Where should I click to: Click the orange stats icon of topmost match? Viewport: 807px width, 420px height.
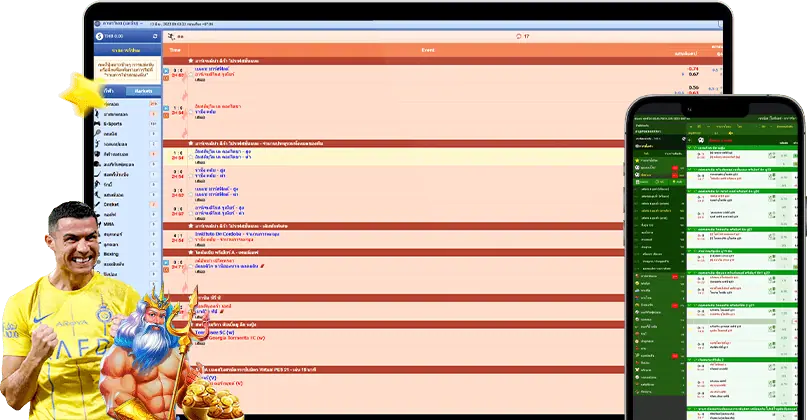tap(166, 78)
